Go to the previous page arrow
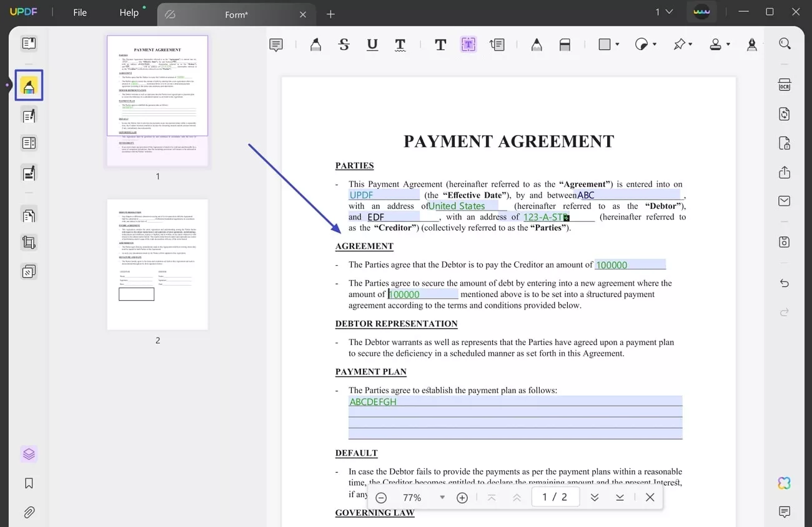This screenshot has width=812, height=527. pyautogui.click(x=517, y=498)
